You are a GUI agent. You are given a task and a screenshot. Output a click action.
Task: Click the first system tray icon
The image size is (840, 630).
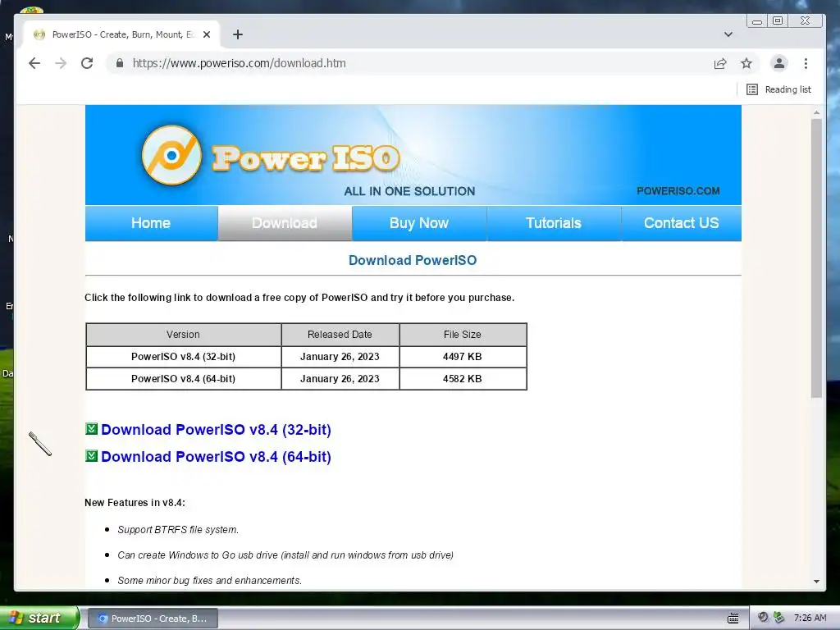click(763, 618)
